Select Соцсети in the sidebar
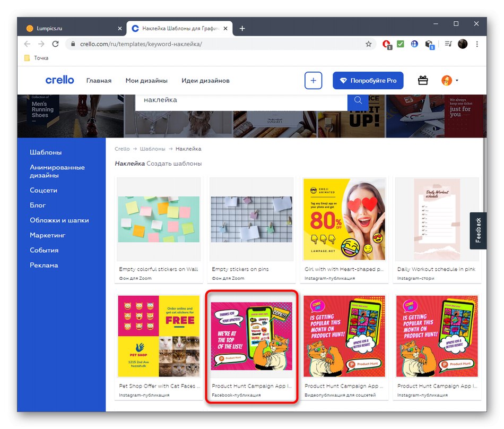Image resolution: width=504 pixels, height=429 pixels. [44, 191]
